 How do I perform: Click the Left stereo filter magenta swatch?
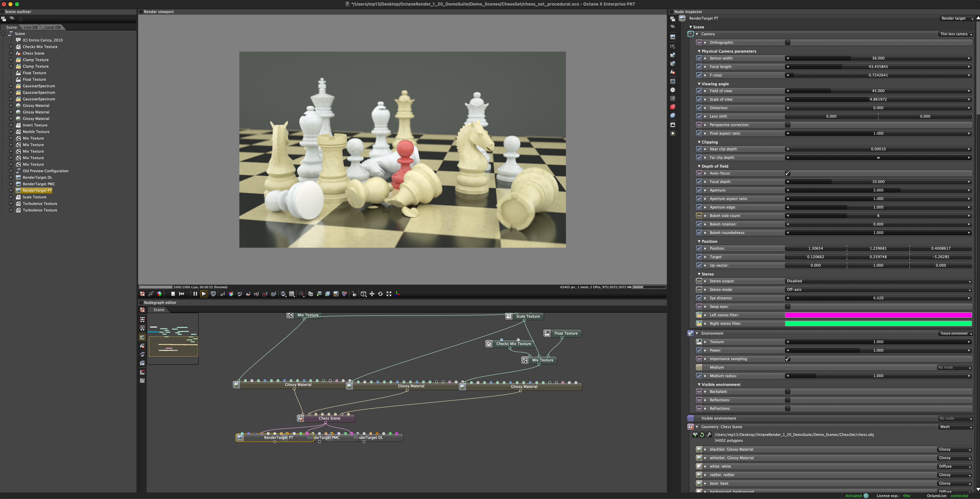[x=878, y=315]
